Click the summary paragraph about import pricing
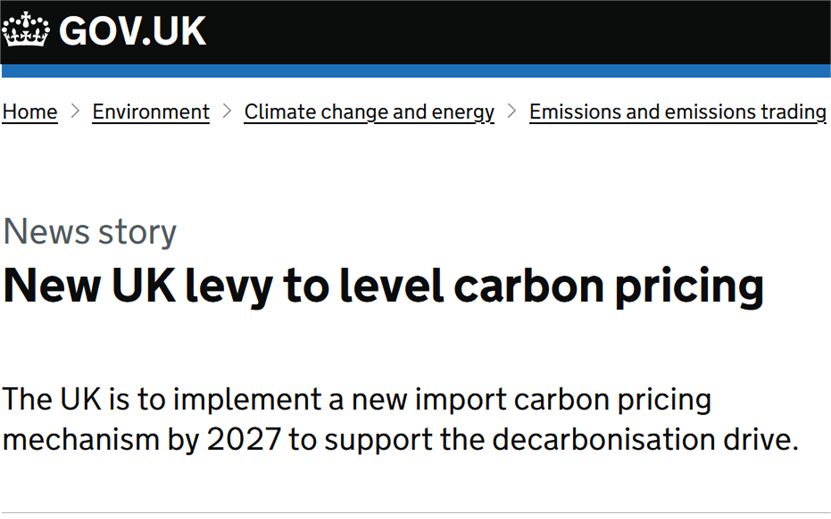 [400, 419]
